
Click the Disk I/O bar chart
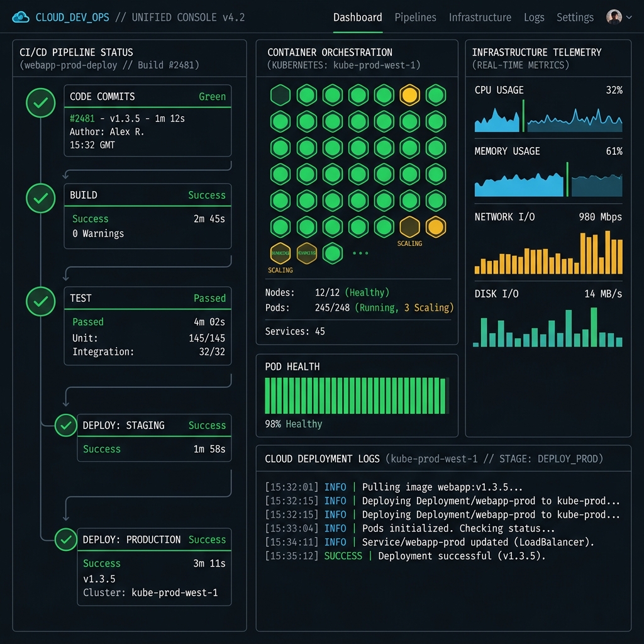pyautogui.click(x=548, y=327)
